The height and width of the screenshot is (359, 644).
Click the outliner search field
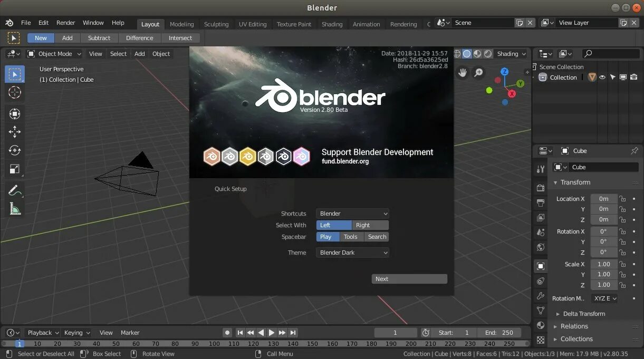click(611, 54)
